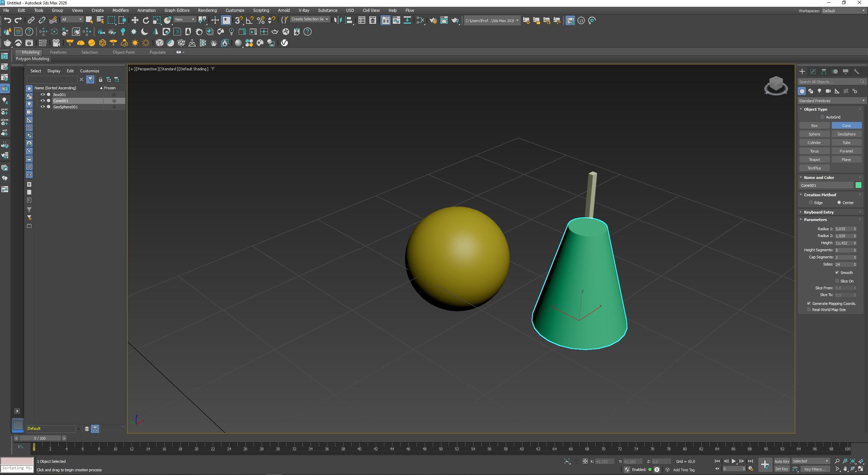
Task: Enable Auto Key animation mode
Action: 781,461
